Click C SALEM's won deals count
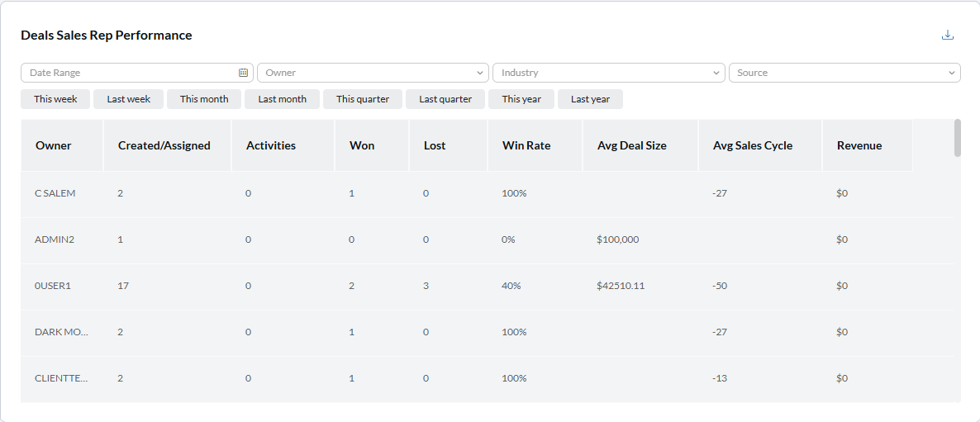Screen dimensions: 980x422 pos(352,193)
